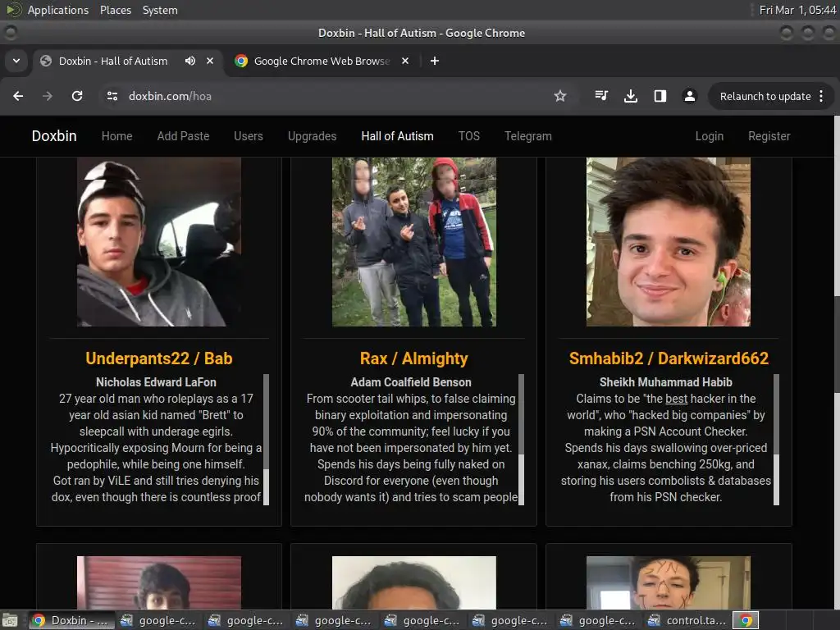Screen dimensions: 840x630
Task: Open a new tab with the plus button
Action: (x=435, y=61)
